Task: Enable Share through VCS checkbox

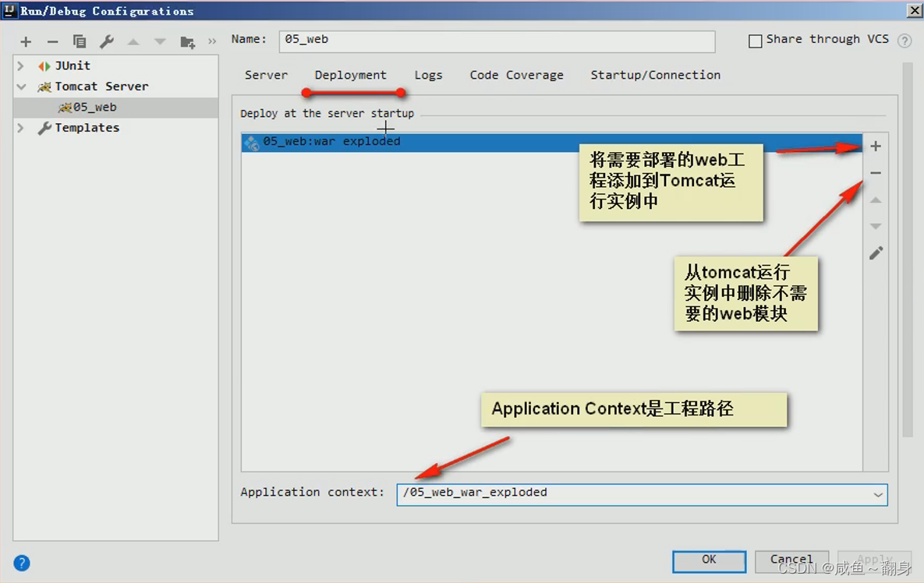Action: [755, 41]
